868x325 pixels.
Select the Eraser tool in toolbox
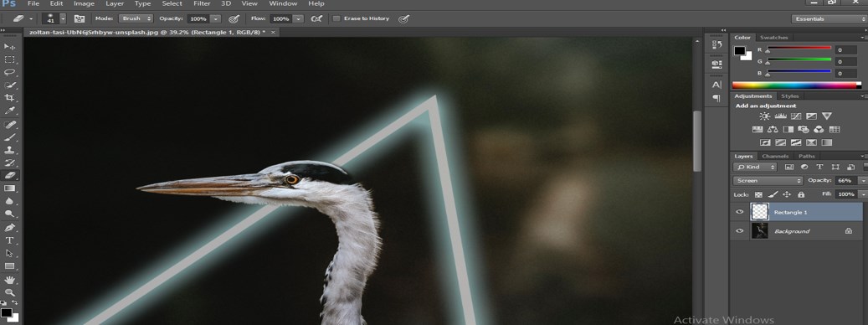[9, 176]
